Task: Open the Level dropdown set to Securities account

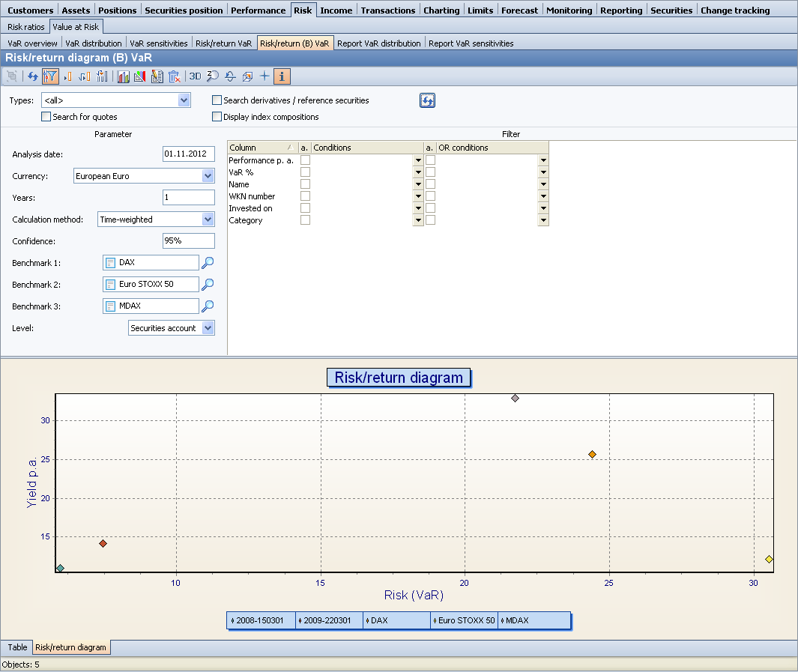Action: click(x=208, y=328)
